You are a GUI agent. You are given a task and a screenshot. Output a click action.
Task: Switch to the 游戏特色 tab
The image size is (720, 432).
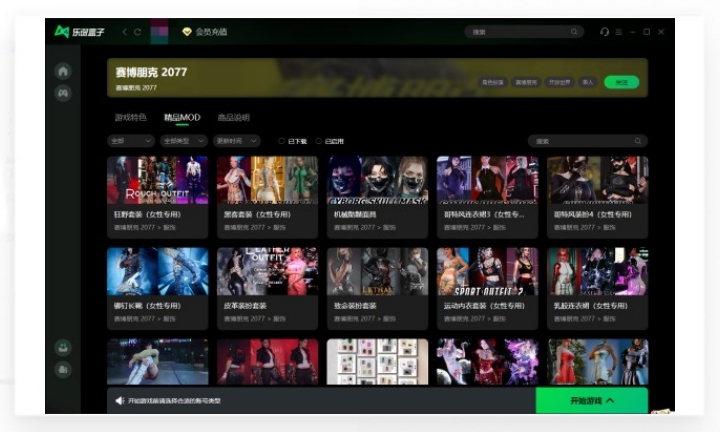point(130,118)
